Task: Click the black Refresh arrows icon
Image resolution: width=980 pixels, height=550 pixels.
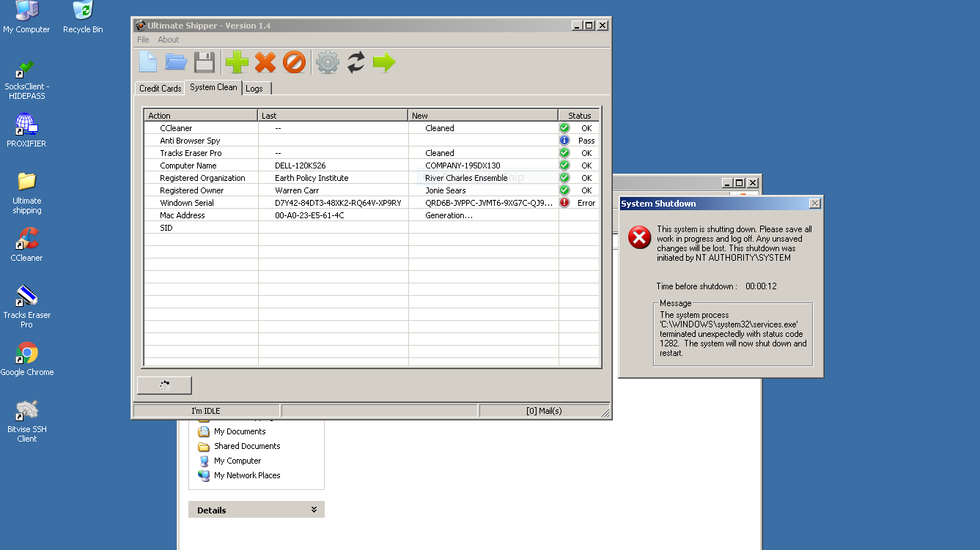Action: pos(356,62)
